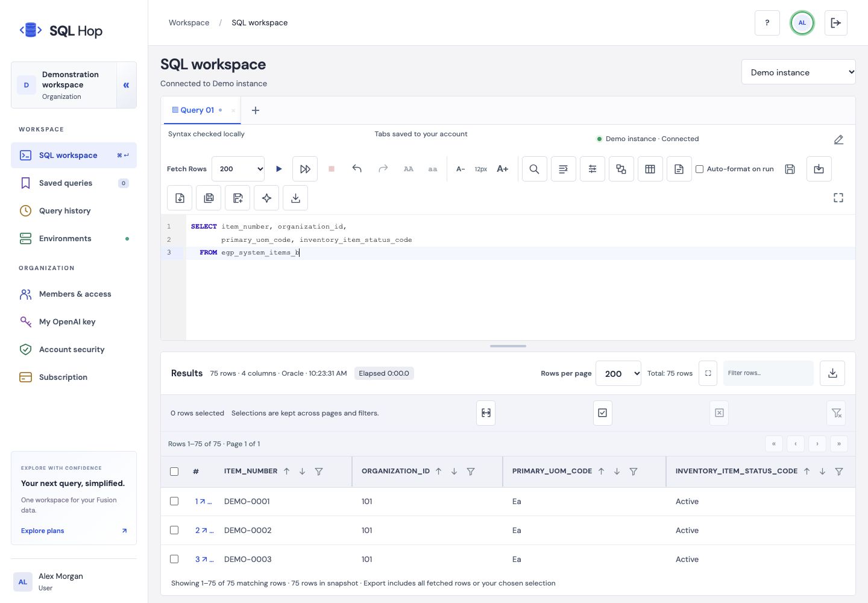
Task: Click the sparkle AI assistant icon
Action: click(x=266, y=198)
